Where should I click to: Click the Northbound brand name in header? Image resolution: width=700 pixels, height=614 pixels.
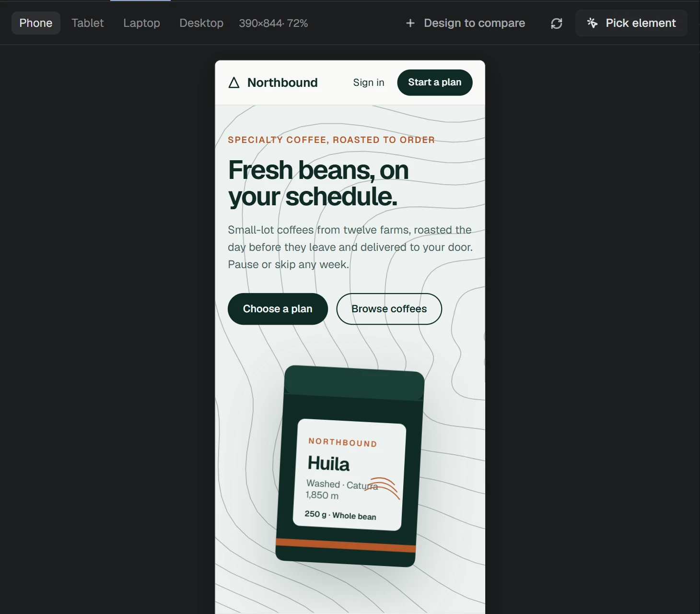tap(282, 83)
